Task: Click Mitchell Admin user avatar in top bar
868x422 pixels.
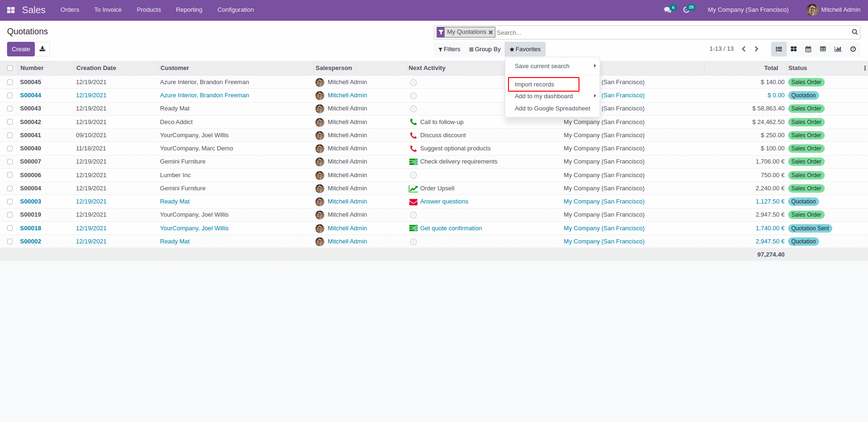Action: (812, 10)
